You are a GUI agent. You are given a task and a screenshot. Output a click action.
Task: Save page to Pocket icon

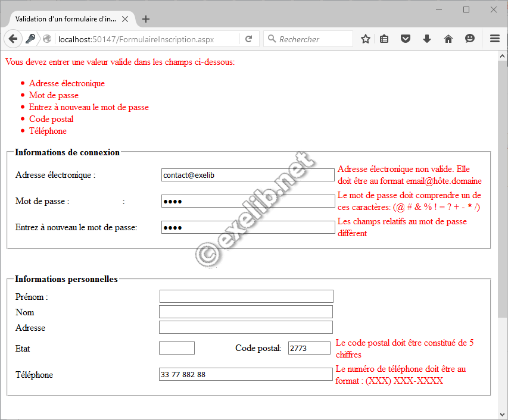406,39
